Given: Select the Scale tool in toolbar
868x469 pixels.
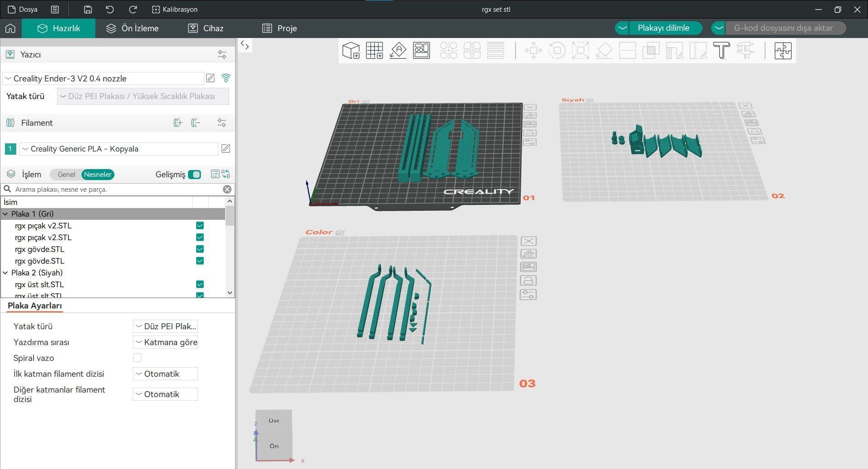Looking at the screenshot, I should 580,51.
